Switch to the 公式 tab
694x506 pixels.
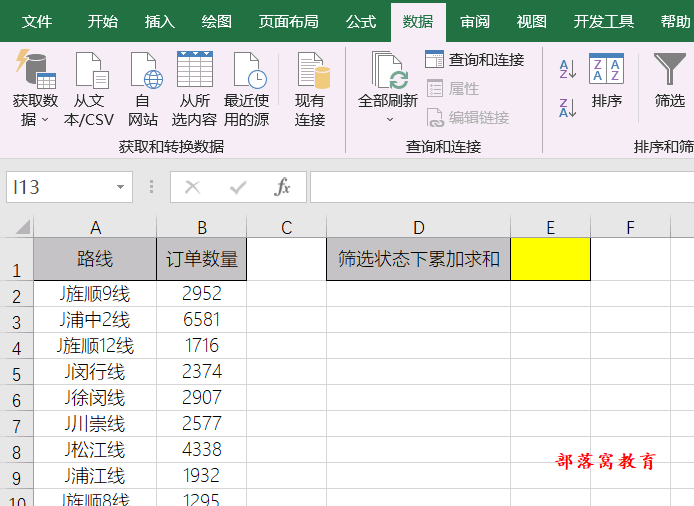361,21
